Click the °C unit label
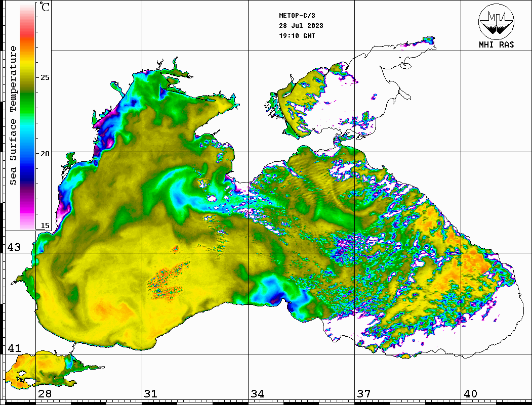This screenshot has width=532, height=405. click(45, 7)
